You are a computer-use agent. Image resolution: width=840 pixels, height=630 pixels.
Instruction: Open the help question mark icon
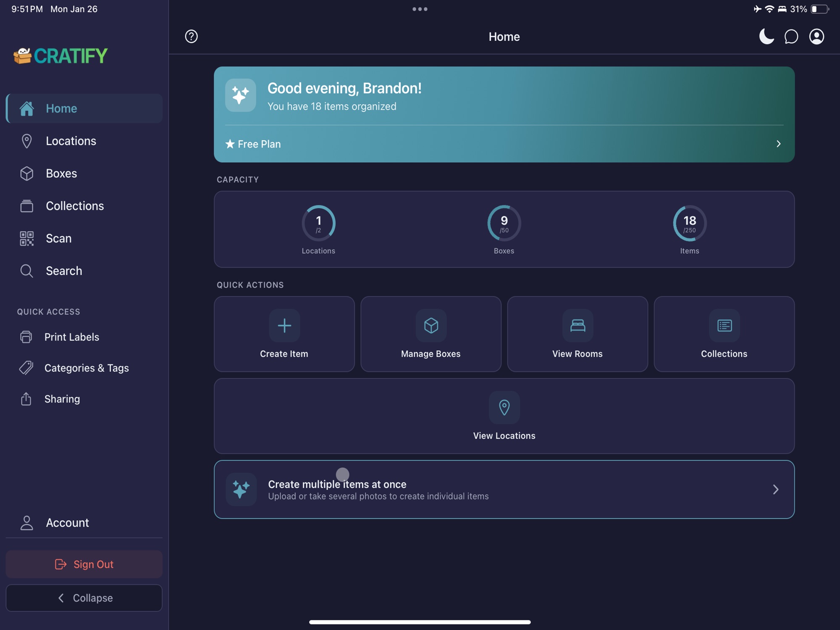click(191, 37)
